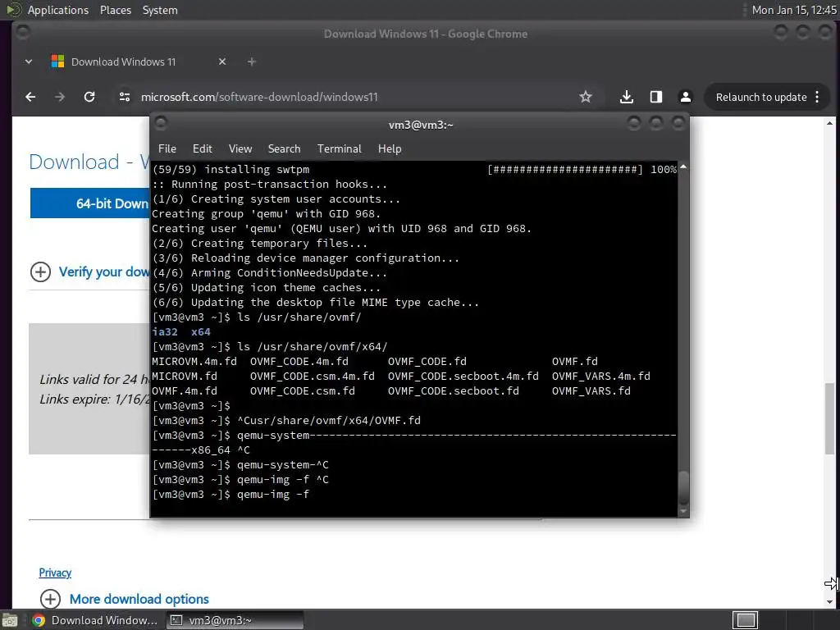Reload the Download Windows 11 page
Viewport: 840px width, 630px height.
coord(89,97)
